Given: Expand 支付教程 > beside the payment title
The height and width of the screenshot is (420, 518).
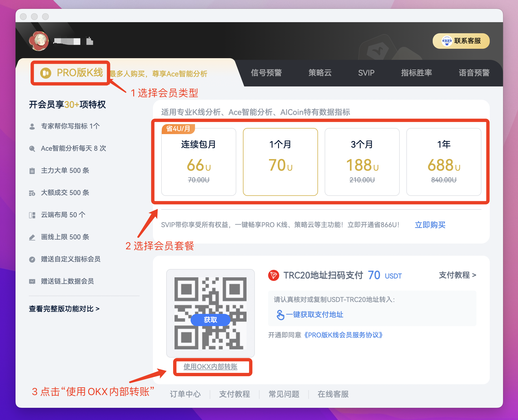Looking at the screenshot, I should click(x=458, y=275).
